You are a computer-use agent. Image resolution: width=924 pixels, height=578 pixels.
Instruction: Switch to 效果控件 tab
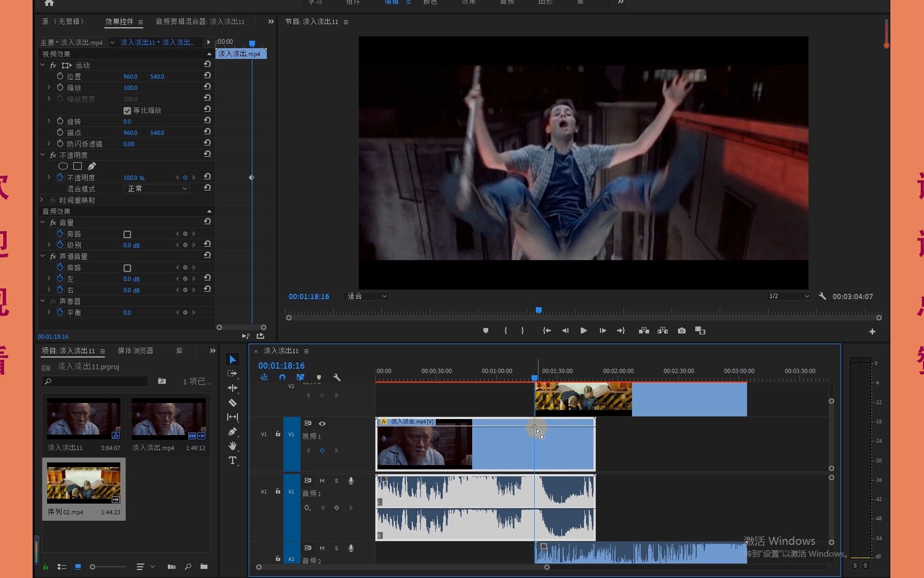[119, 21]
